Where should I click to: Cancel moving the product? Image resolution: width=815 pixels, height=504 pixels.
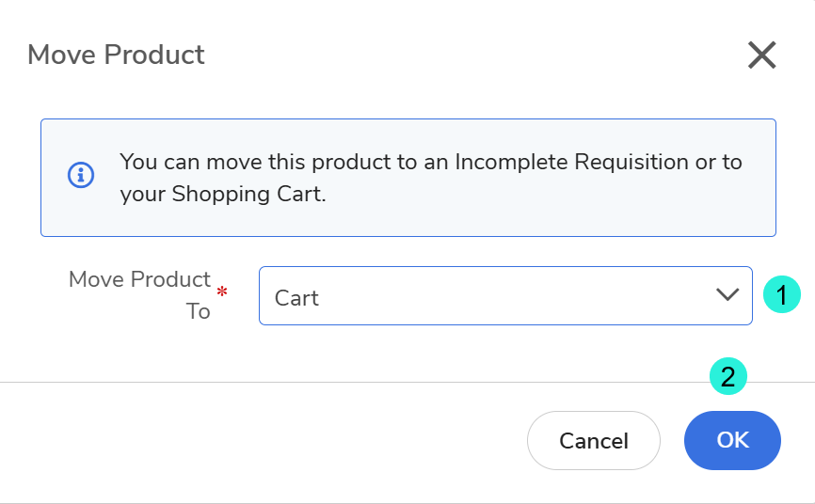[593, 440]
